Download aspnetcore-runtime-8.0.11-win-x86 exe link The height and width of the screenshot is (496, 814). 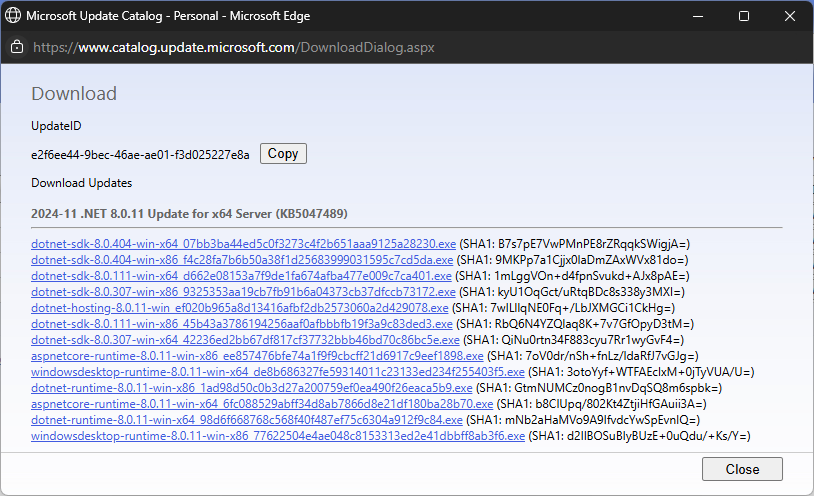pyautogui.click(x=257, y=356)
